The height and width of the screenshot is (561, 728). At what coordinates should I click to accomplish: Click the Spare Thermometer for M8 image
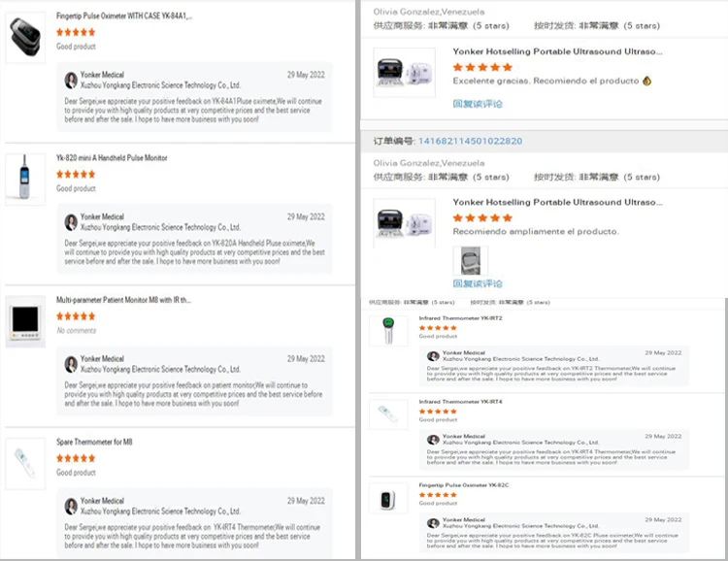25,464
